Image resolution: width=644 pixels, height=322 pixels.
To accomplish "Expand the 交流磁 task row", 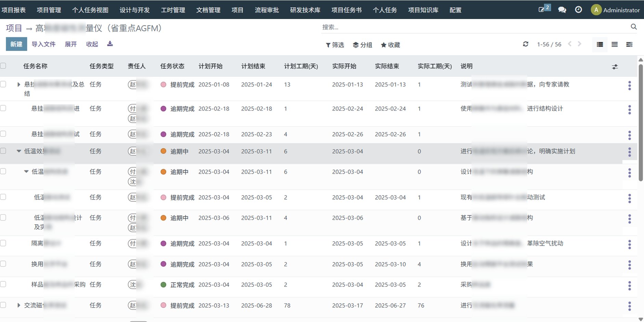I will click(x=19, y=305).
